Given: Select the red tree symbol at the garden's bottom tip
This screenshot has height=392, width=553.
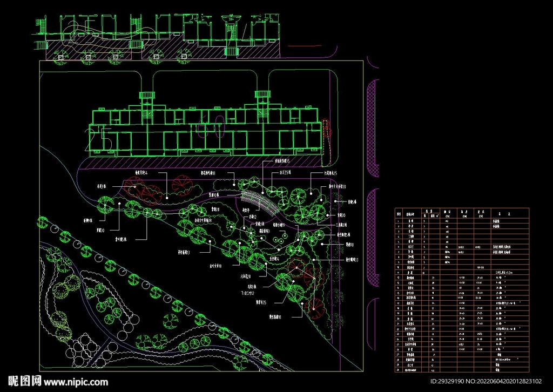Looking at the screenshot, I should [315, 308].
